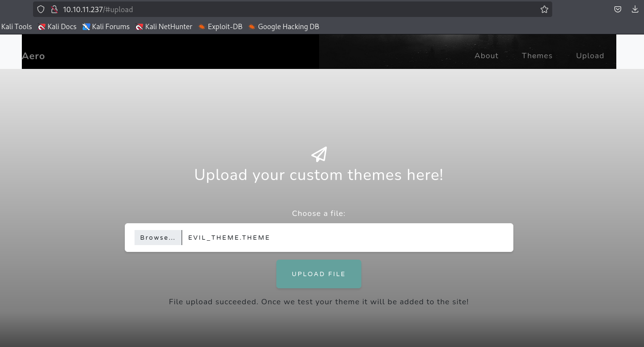Click the shield tracking protection icon

pyautogui.click(x=41, y=9)
